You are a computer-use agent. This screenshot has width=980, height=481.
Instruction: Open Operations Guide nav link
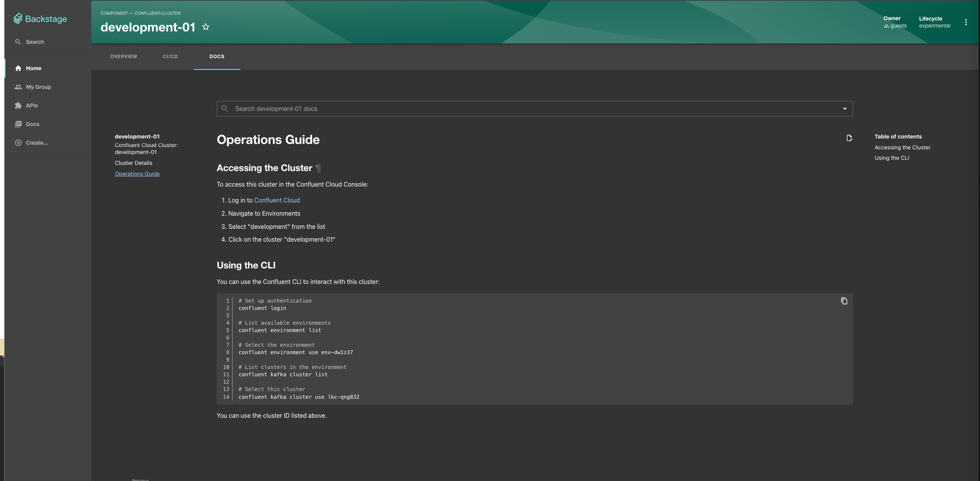click(137, 174)
